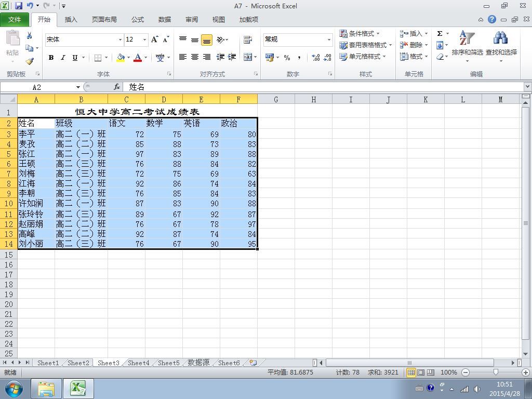Click the Increase Indent icon
532x399 pixels.
(x=232, y=57)
